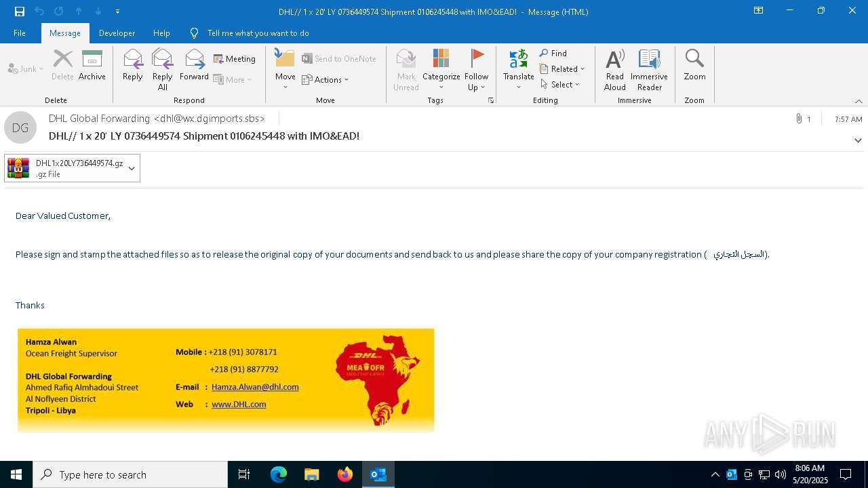Send to OneNote
The image size is (868, 488).
click(339, 59)
